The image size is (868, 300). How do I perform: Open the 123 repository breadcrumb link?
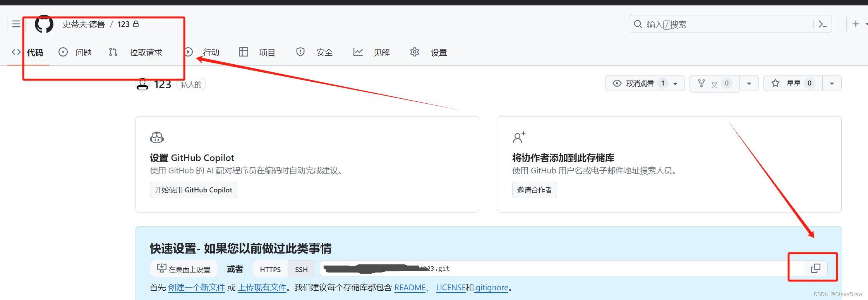tap(124, 24)
